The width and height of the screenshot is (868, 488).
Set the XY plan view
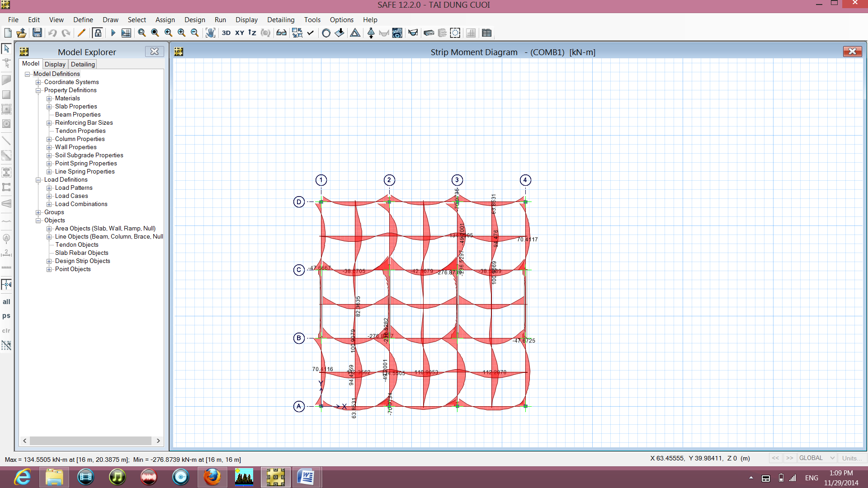(x=240, y=33)
